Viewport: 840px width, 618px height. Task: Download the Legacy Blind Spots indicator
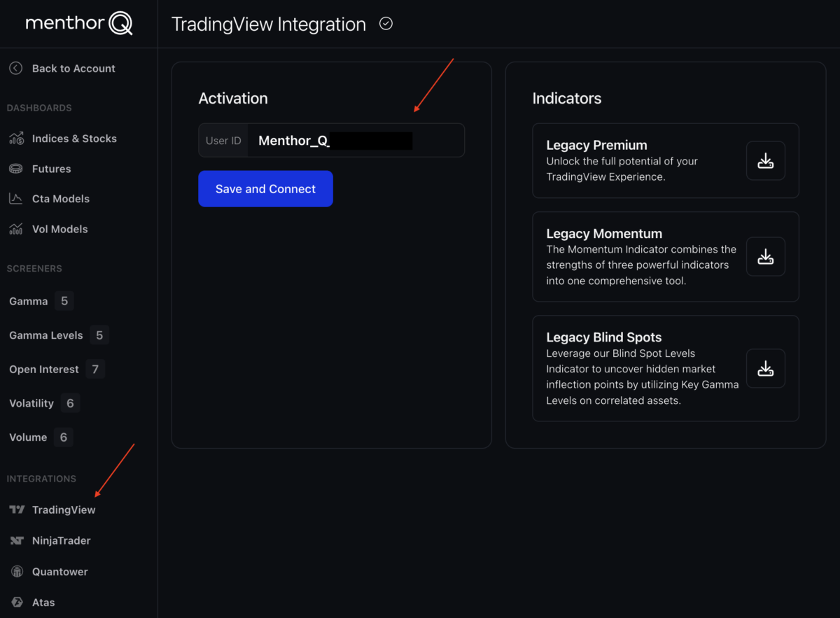click(x=765, y=368)
